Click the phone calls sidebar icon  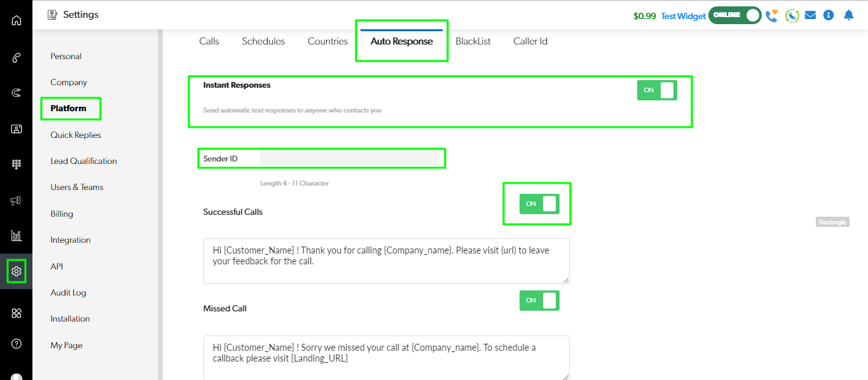tap(17, 58)
